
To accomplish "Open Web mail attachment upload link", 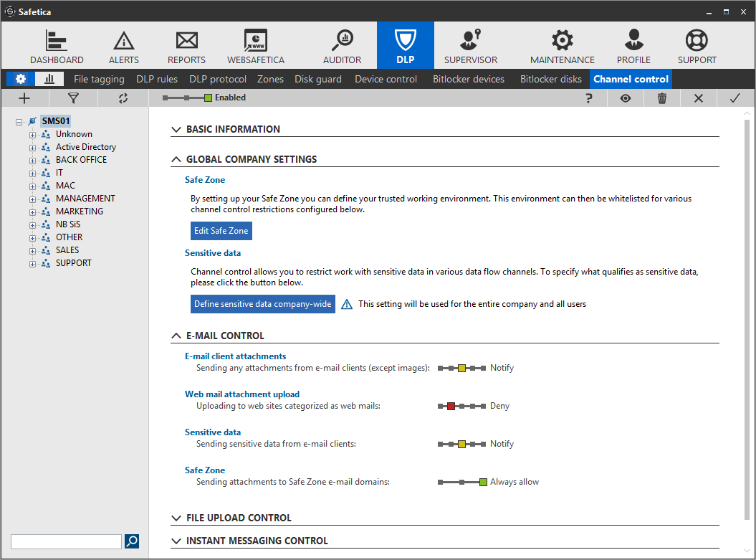I will (x=242, y=394).
